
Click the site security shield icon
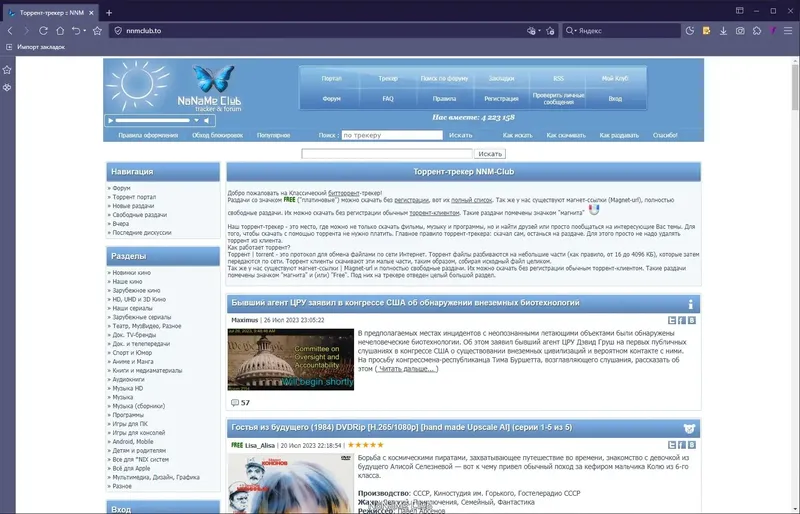point(118,31)
